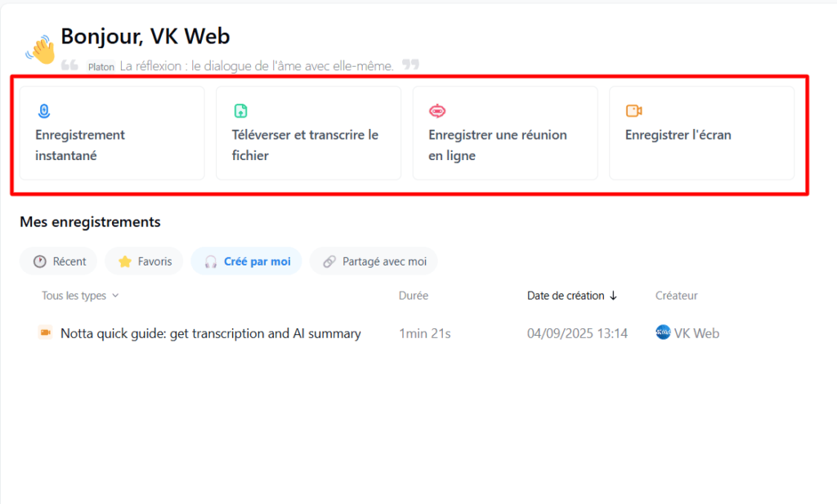Viewport: 837px width, 504px height.
Task: Toggle the Favoris filter chip
Action: click(x=143, y=261)
